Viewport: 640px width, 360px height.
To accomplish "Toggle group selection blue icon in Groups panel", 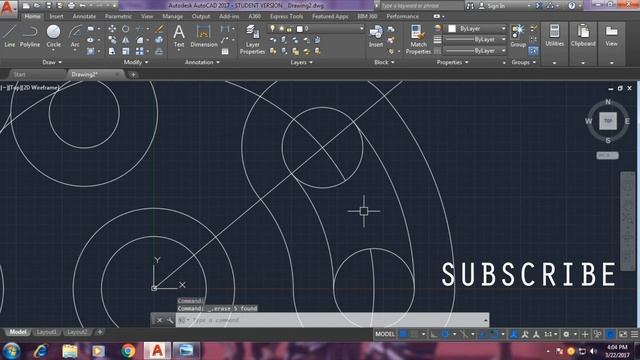I will pyautogui.click(x=533, y=51).
